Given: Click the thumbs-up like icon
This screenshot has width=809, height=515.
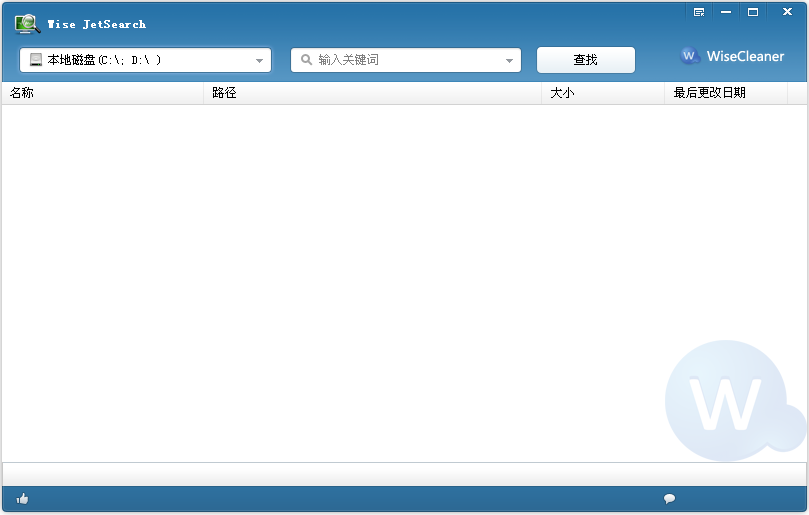Looking at the screenshot, I should coord(22,498).
